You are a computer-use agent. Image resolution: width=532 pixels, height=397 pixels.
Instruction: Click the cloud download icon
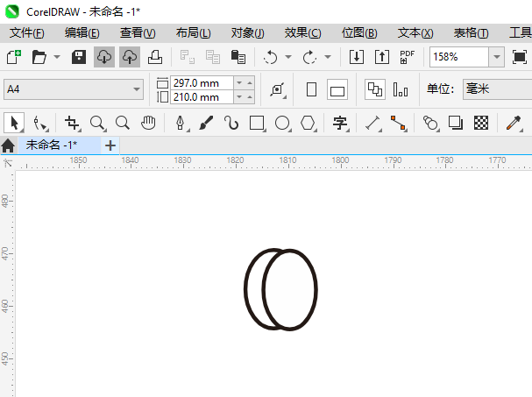(x=104, y=57)
